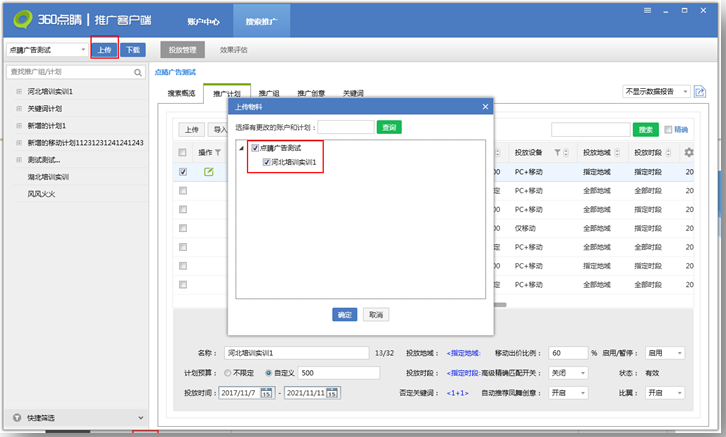Close the 上传物料 dialog with the X icon

click(485, 106)
